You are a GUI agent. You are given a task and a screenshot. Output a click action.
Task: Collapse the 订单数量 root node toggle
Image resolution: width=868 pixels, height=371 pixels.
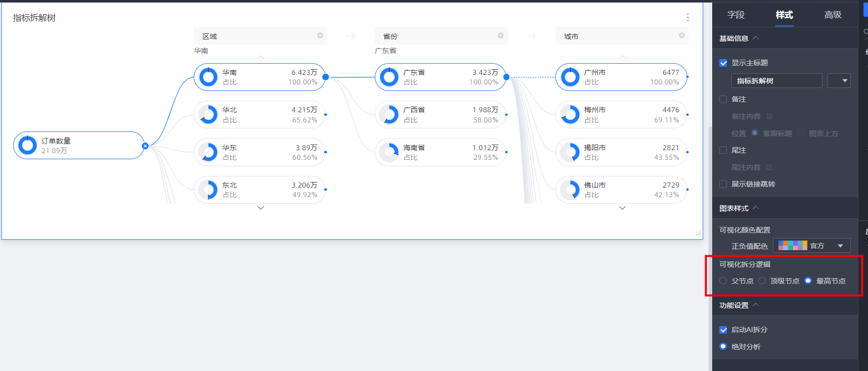coord(145,146)
